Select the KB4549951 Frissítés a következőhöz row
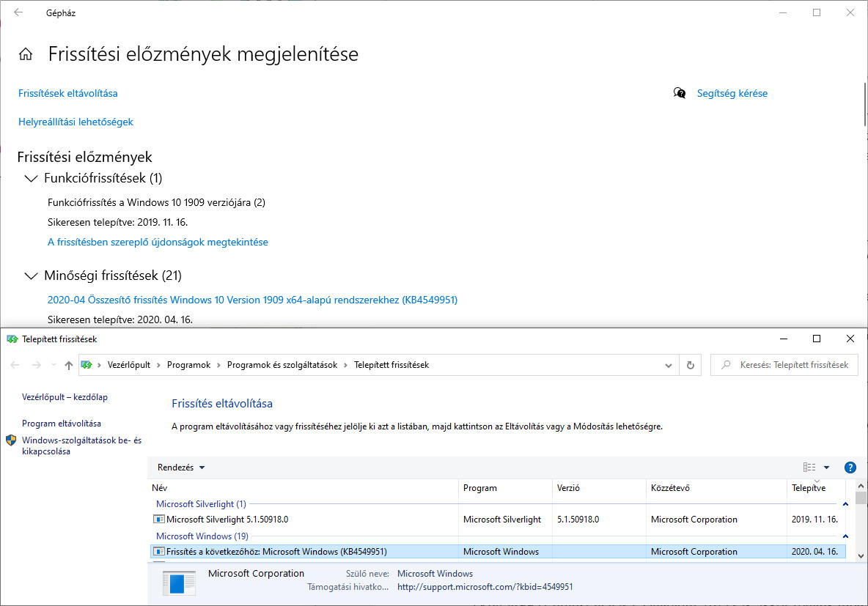The height and width of the screenshot is (606, 868). (x=497, y=551)
